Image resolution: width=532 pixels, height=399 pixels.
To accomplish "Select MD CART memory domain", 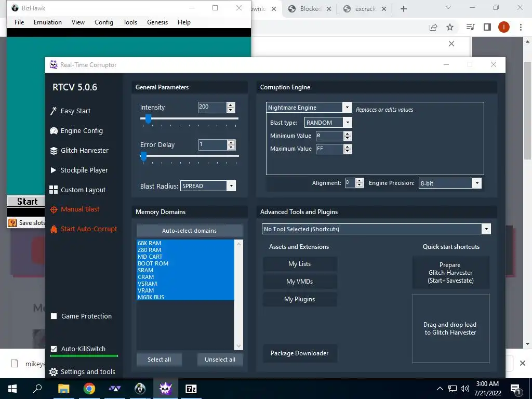I will [x=185, y=257].
